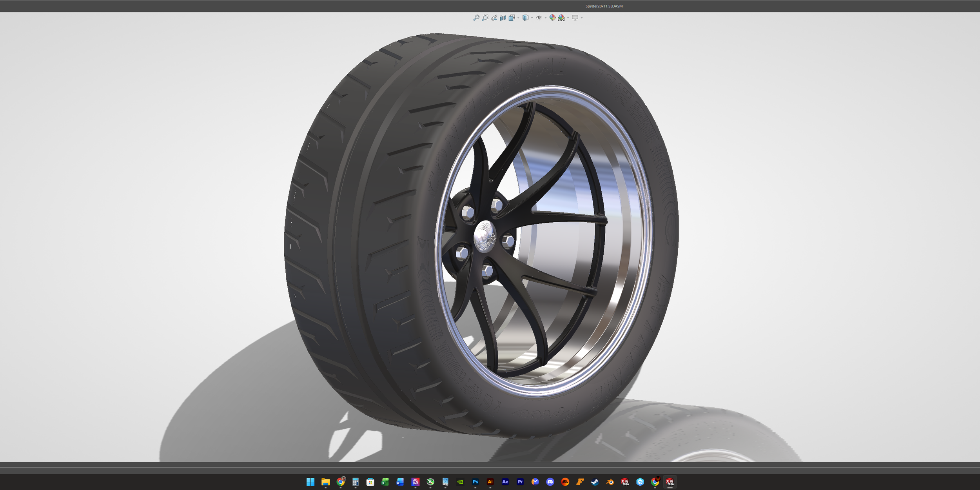Click the Apply Scene icon
Viewport: 980px width, 490px height.
561,18
